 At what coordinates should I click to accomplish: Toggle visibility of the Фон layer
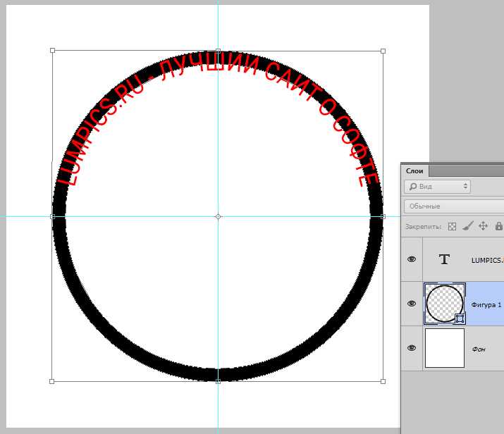(412, 348)
